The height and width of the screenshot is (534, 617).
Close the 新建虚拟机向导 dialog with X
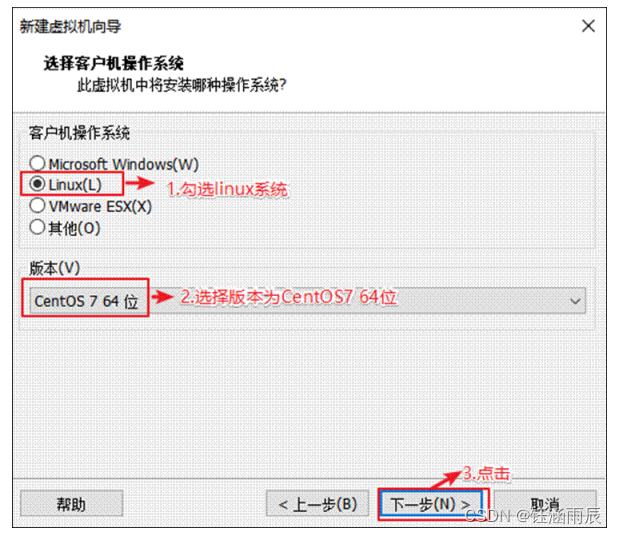pos(588,26)
